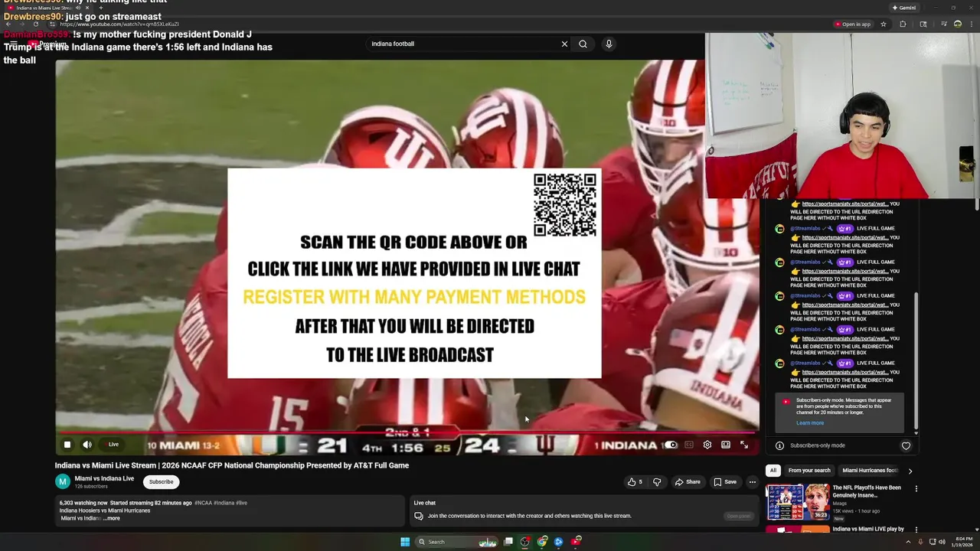Open volume control in system tray
The height and width of the screenshot is (551, 980).
942,542
